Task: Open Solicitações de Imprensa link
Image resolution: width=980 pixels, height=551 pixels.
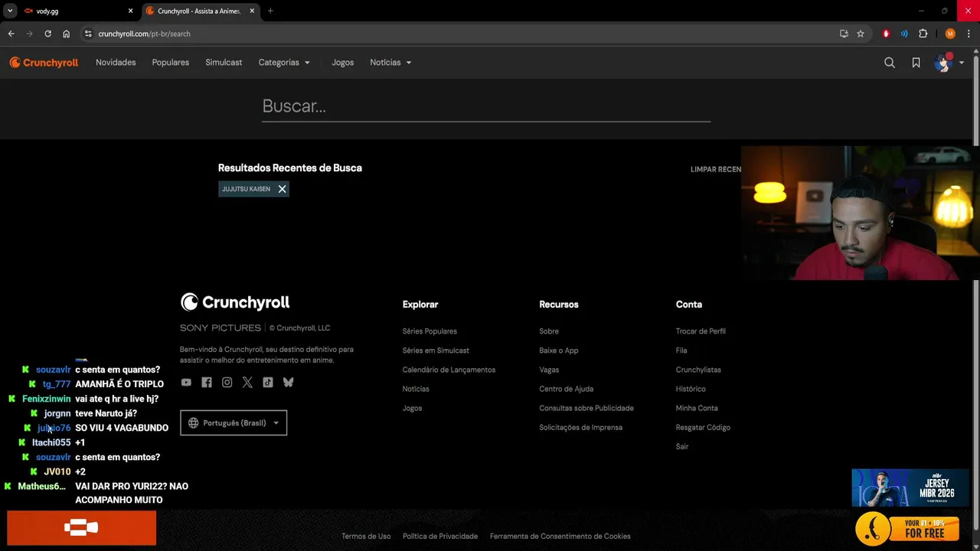Action: click(x=580, y=427)
